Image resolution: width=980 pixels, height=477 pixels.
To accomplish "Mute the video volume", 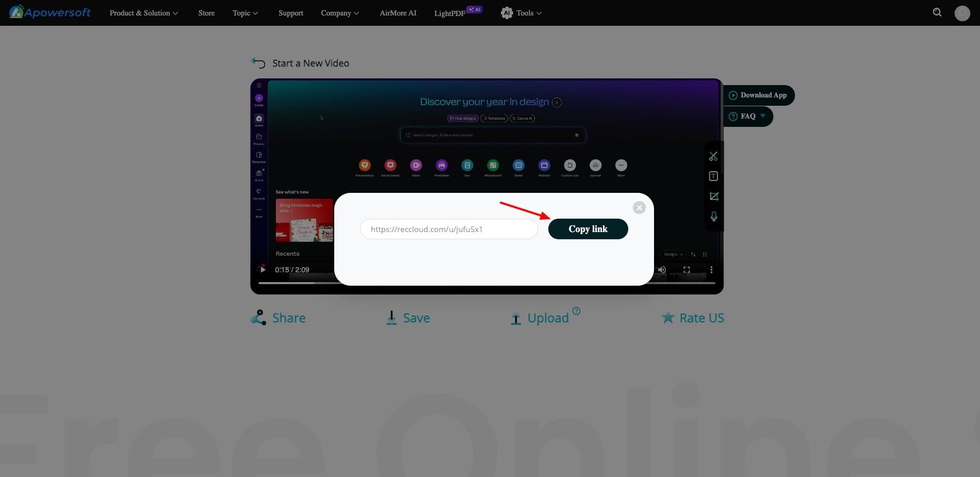I will [x=662, y=270].
